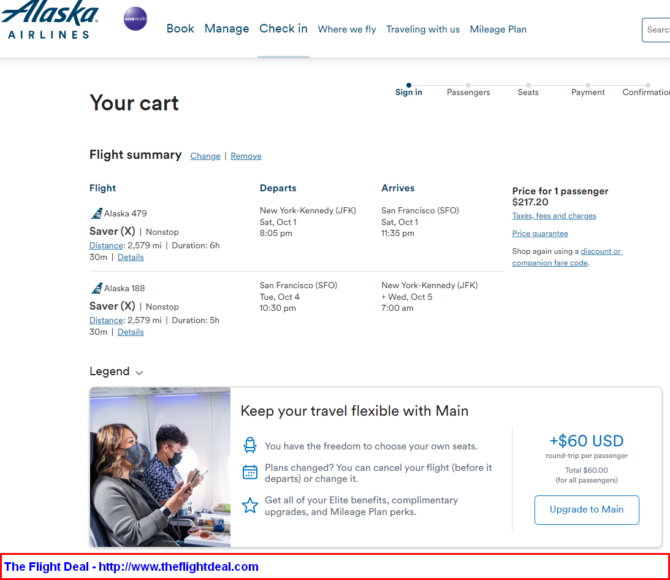This screenshot has width=670, height=580.
Task: Click the Alaska 188 airline tail icon
Action: [97, 288]
